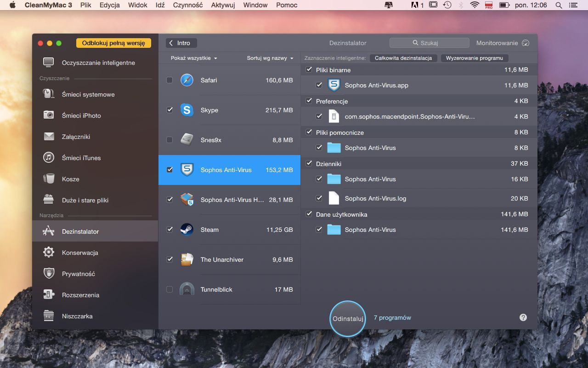Open the help question mark icon
The image size is (588, 368).
pyautogui.click(x=523, y=317)
